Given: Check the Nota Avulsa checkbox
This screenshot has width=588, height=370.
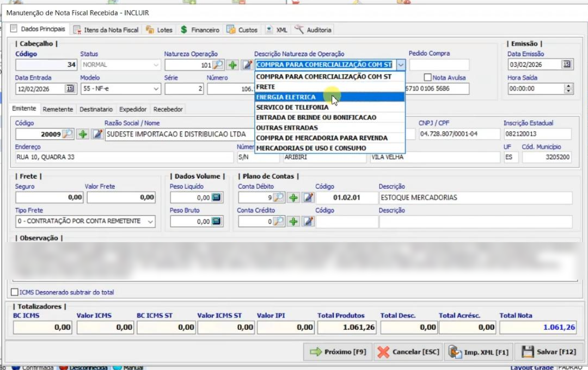Looking at the screenshot, I should [x=427, y=78].
